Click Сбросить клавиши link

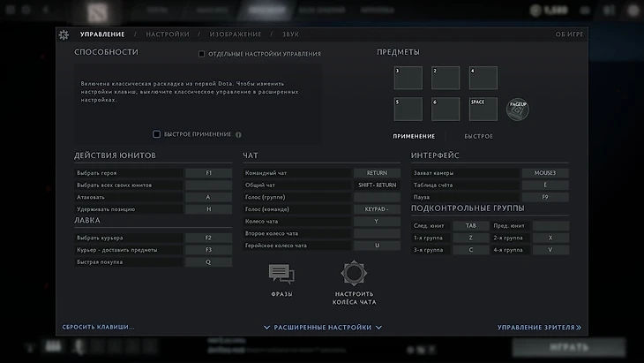pyautogui.click(x=98, y=327)
